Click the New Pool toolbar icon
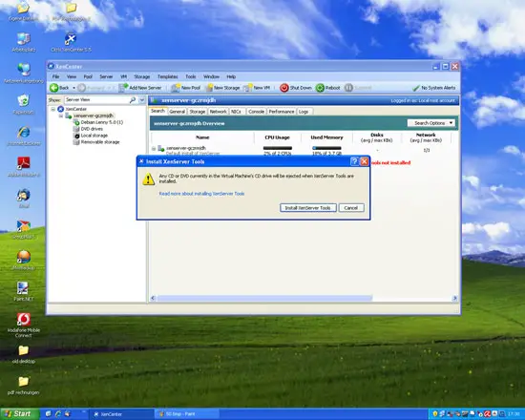The image size is (525, 420). point(176,88)
